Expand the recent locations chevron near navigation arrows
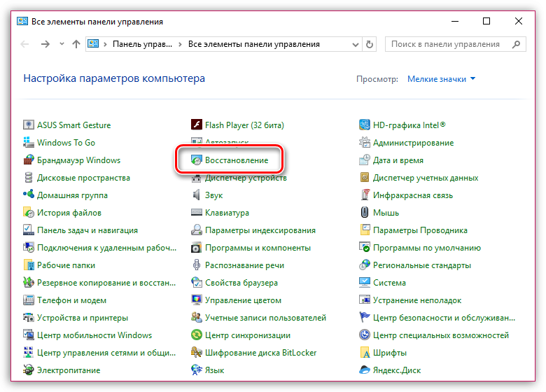 click(62, 44)
